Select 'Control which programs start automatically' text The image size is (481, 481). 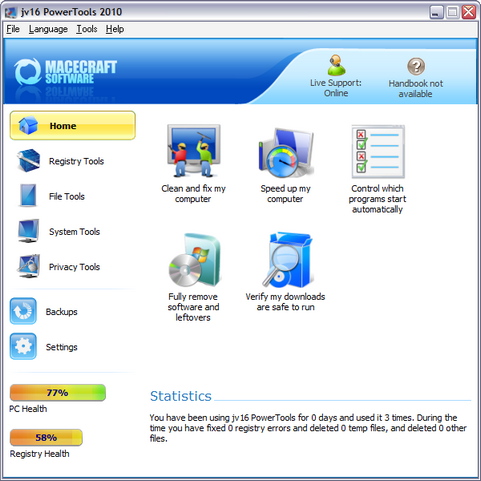pyautogui.click(x=377, y=199)
